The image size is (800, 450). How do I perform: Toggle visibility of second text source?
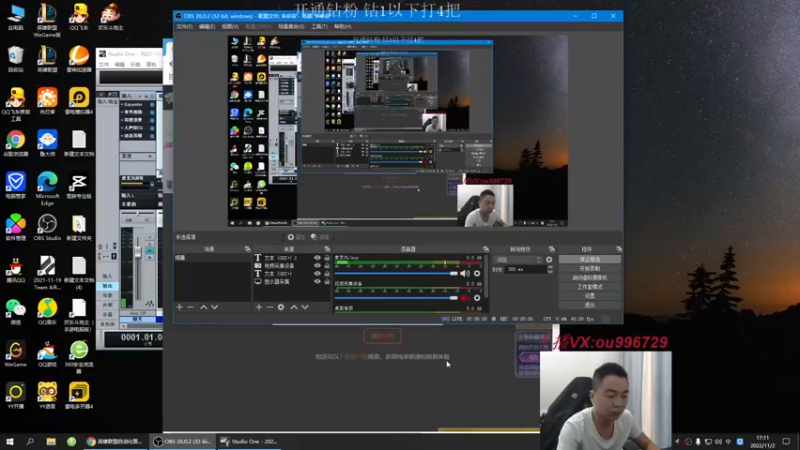tap(317, 274)
